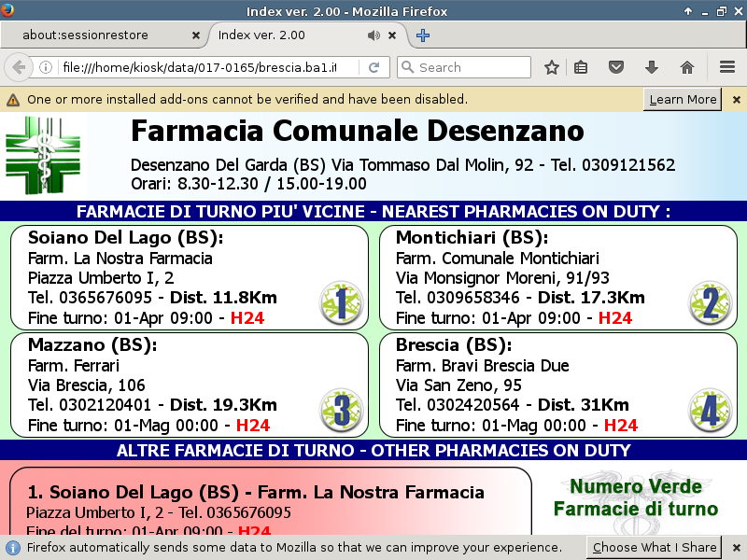Image resolution: width=747 pixels, height=560 pixels.
Task: Reload the current page
Action: [x=373, y=67]
